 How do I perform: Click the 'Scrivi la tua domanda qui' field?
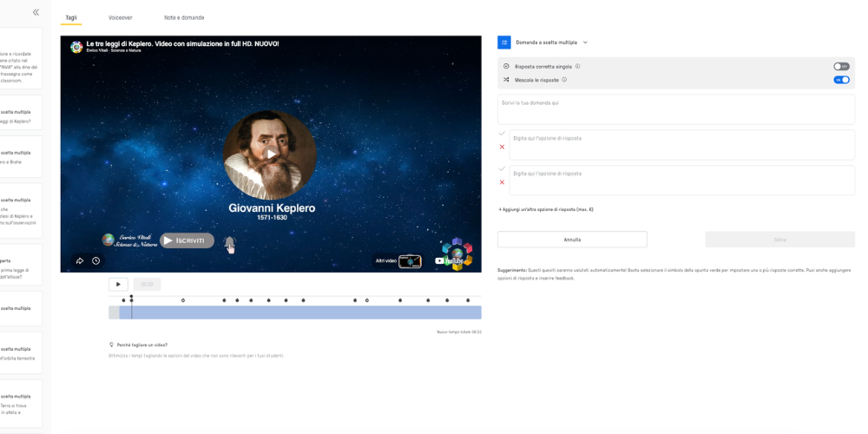[x=676, y=109]
